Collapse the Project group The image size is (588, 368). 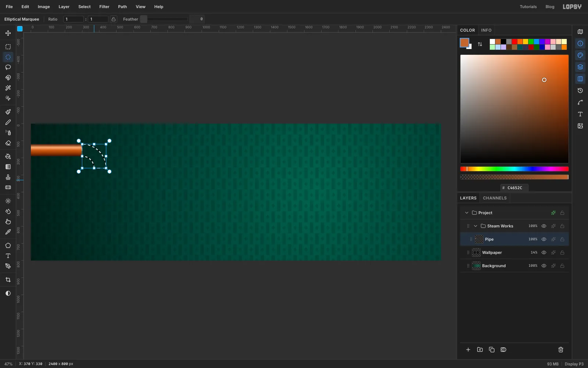pos(467,213)
